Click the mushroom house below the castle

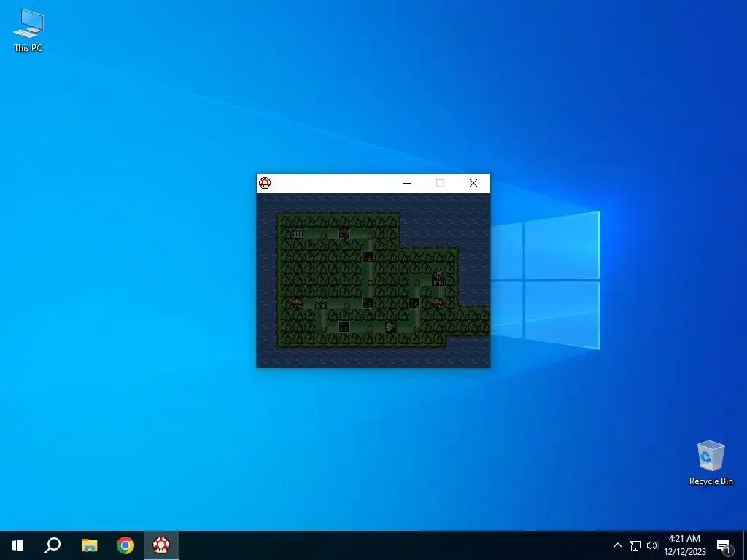(437, 303)
